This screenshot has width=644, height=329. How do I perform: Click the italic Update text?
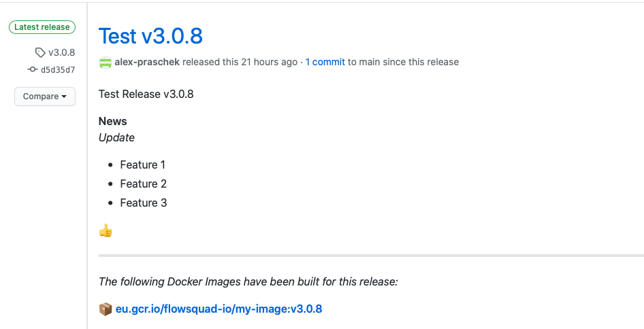(116, 137)
